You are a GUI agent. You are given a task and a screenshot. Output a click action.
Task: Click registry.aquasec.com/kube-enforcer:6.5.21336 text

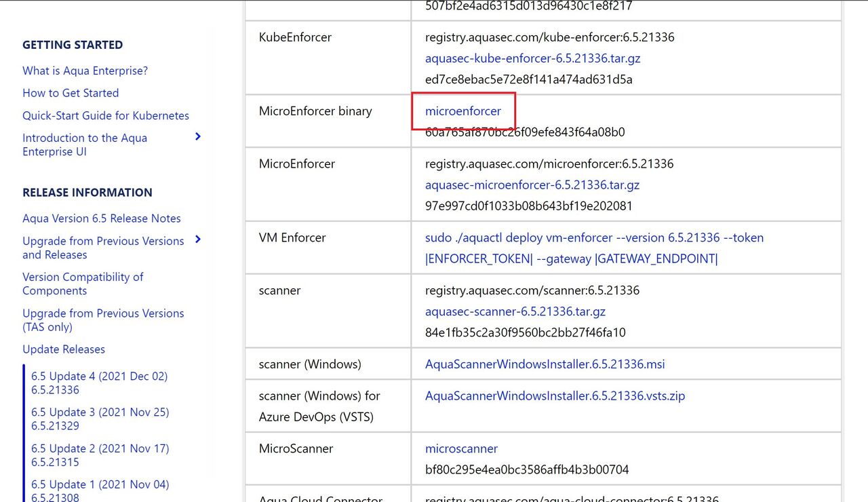[550, 37]
